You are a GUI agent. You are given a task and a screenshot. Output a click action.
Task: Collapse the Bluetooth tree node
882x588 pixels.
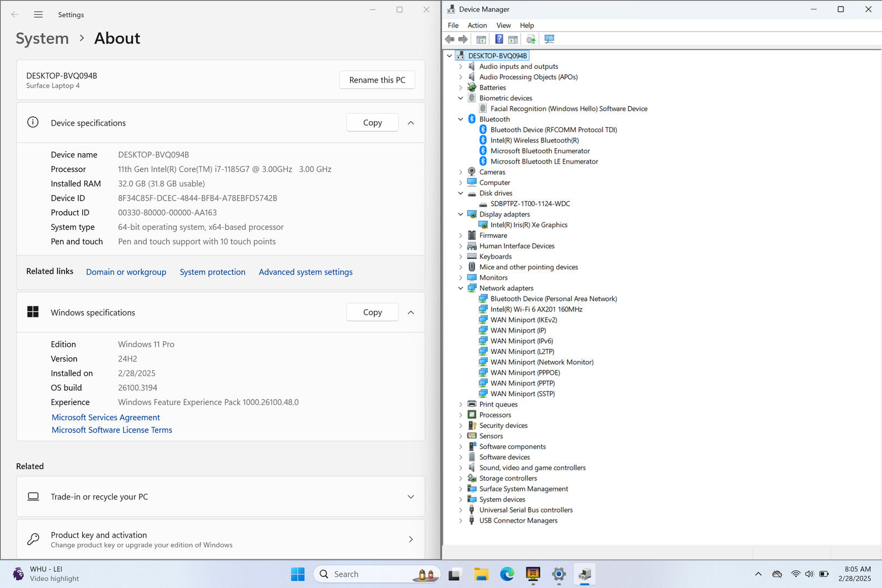tap(460, 119)
